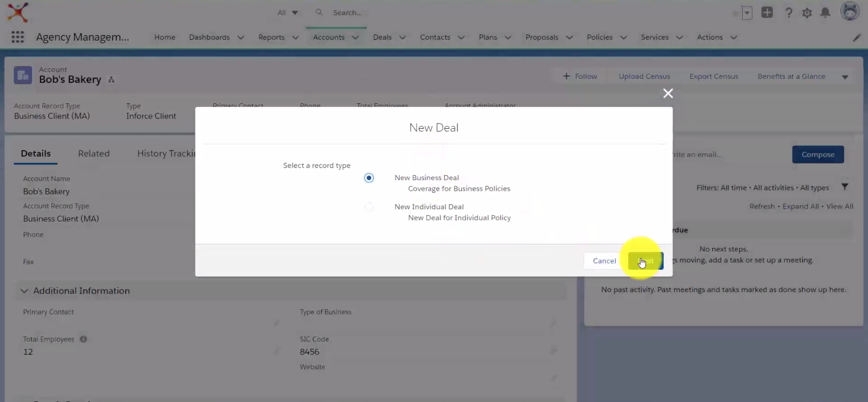Open the notifications bell
This screenshot has width=868, height=402.
pyautogui.click(x=825, y=13)
